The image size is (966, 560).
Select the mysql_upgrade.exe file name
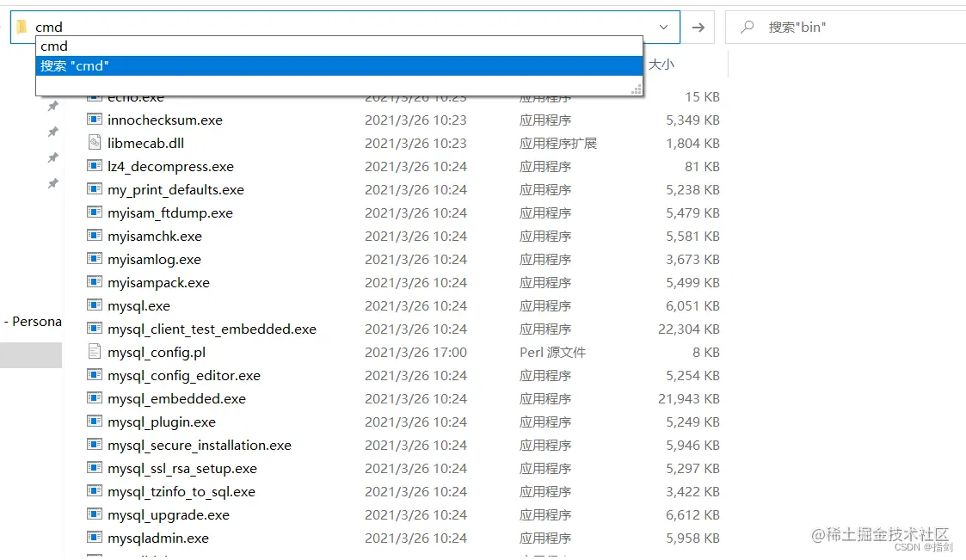coord(169,514)
